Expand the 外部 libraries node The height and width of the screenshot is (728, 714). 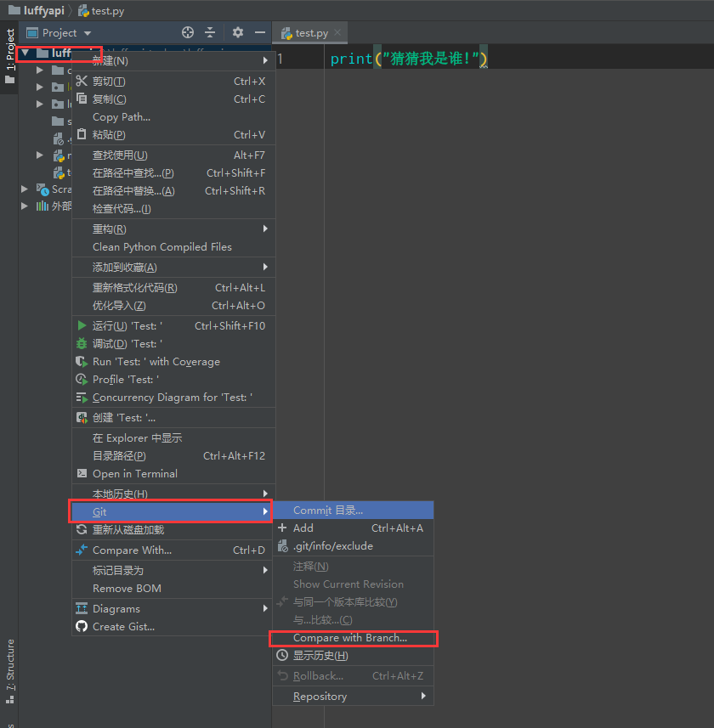[25, 206]
